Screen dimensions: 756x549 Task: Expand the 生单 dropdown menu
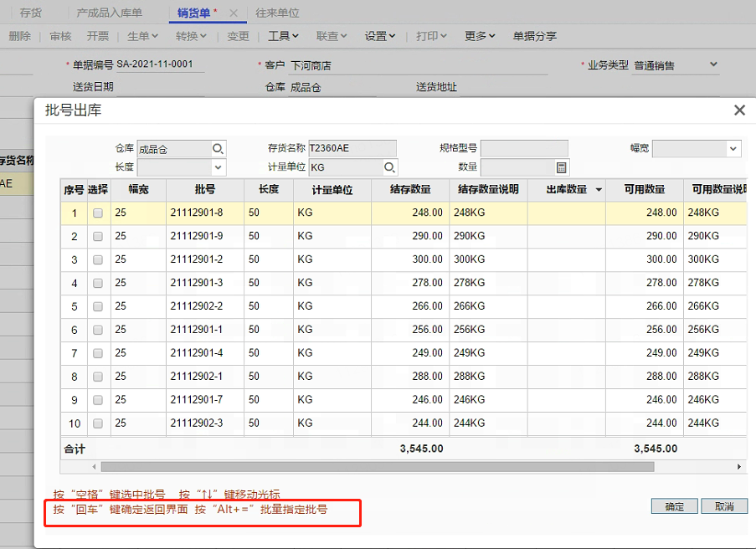coord(142,36)
